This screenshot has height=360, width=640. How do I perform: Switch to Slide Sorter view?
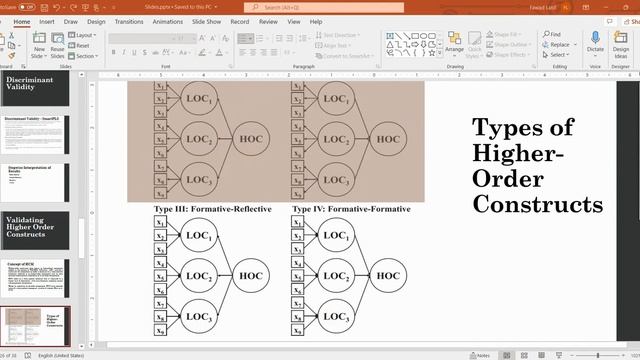pos(524,356)
